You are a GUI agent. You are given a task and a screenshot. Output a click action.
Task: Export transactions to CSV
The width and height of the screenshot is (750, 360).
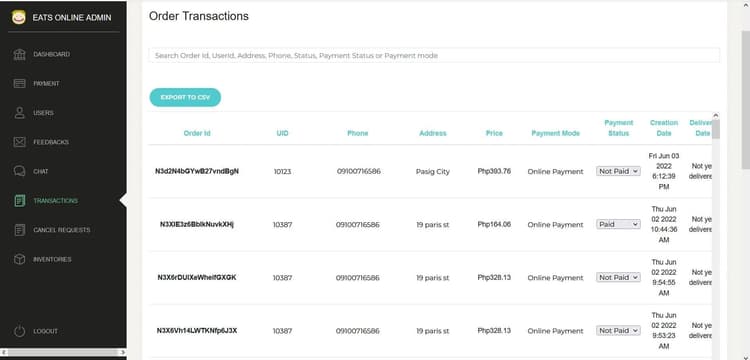tap(185, 98)
